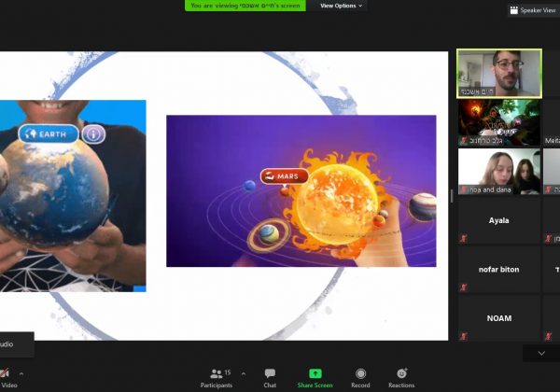Image resolution: width=560 pixels, height=392 pixels.
Task: Click the solar system image in slide
Action: tap(301, 190)
